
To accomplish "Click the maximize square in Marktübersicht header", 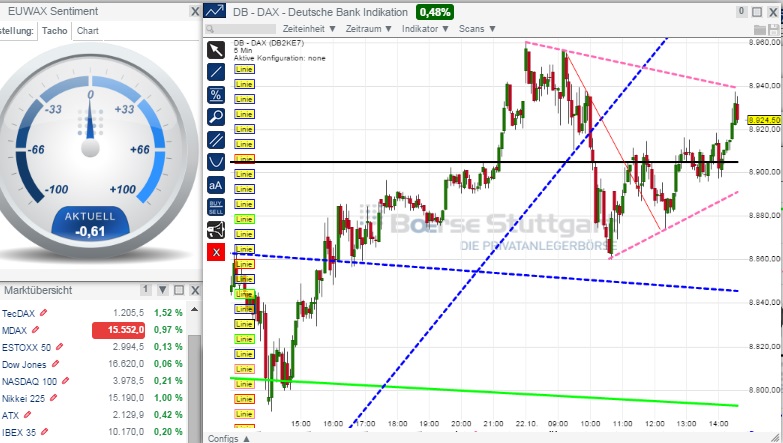I will pos(179,290).
